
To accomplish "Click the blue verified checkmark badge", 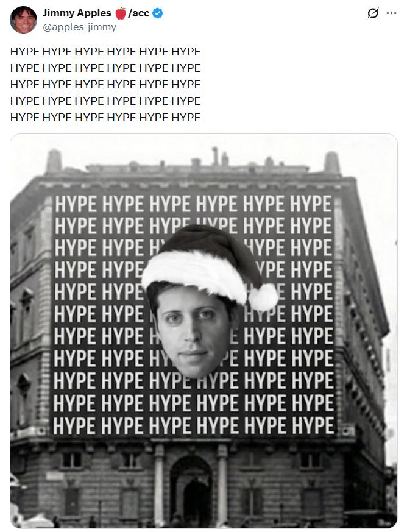I will [x=158, y=13].
